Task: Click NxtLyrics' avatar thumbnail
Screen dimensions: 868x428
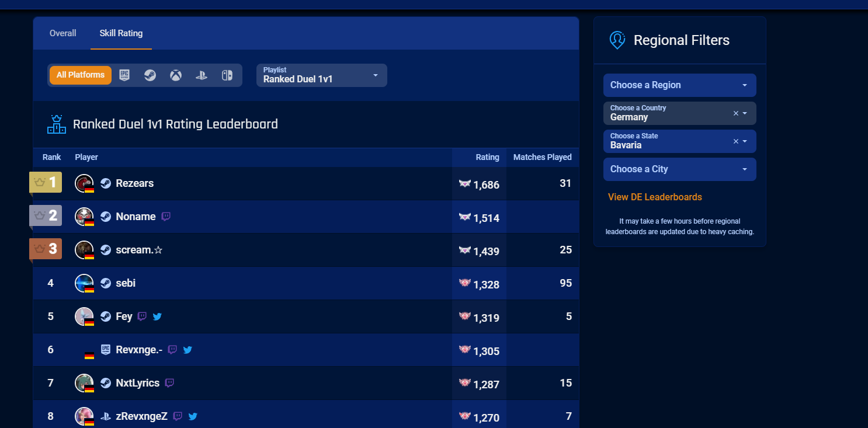Action: [84, 383]
